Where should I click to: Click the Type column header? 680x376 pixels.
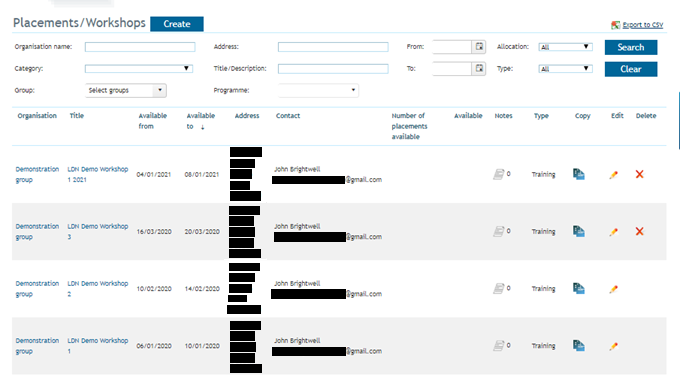point(541,116)
